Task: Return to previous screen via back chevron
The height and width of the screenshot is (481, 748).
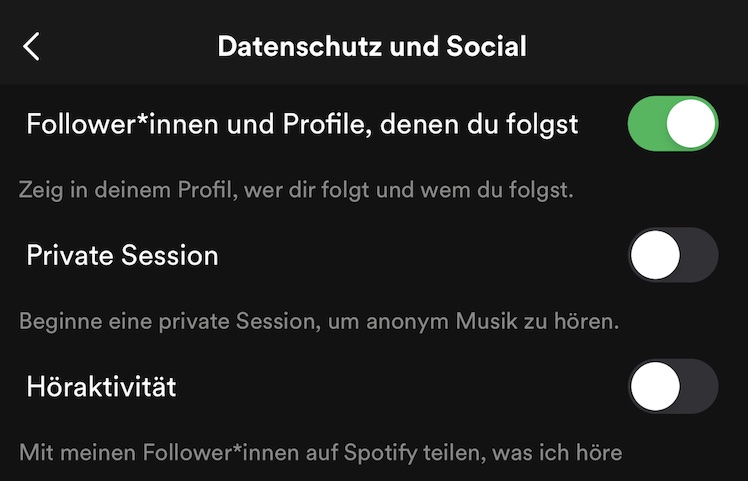Action: tap(32, 46)
